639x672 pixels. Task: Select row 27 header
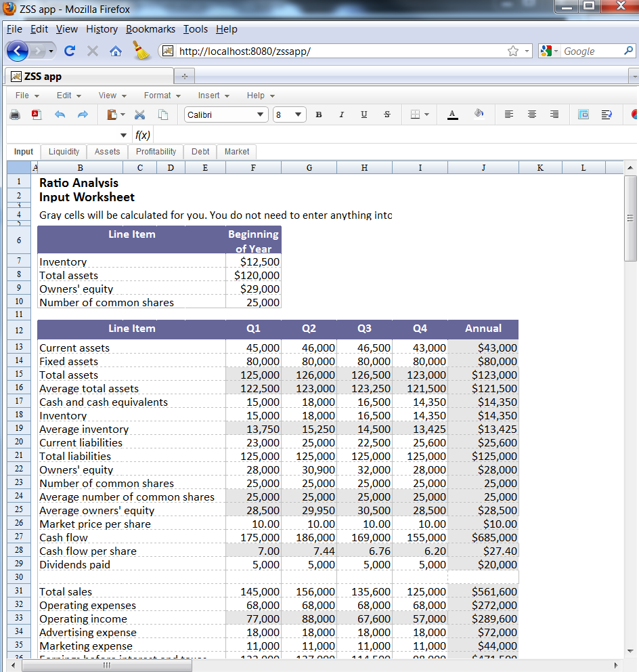(19, 536)
